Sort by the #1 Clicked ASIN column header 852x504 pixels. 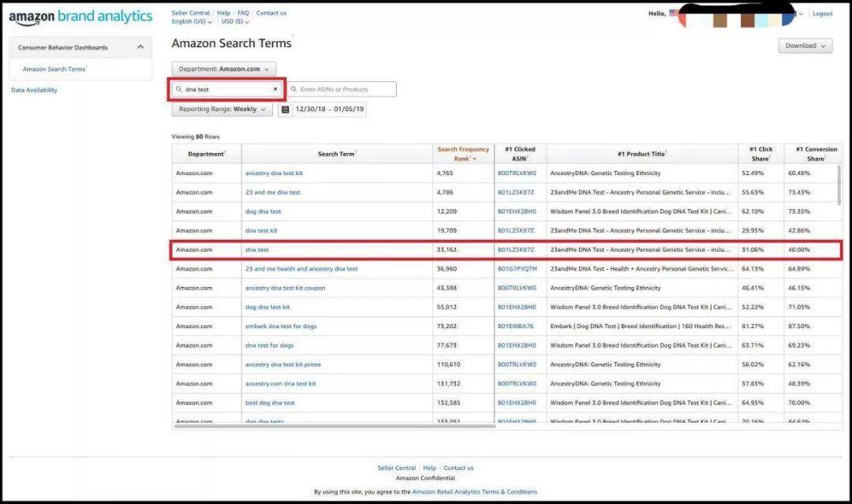520,154
